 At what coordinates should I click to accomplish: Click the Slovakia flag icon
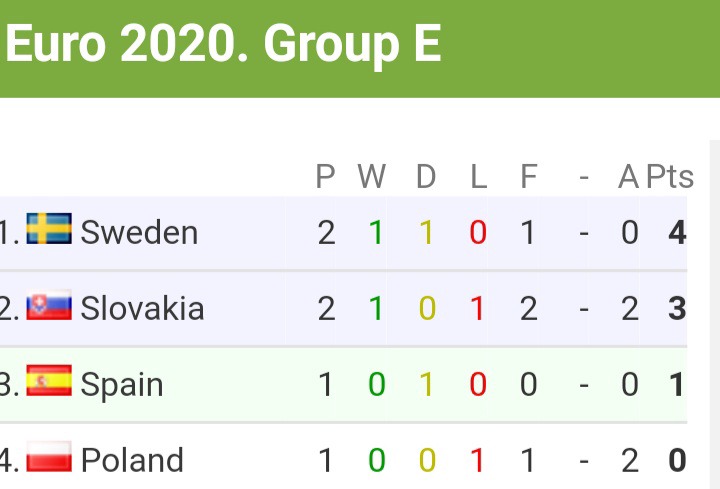48,305
